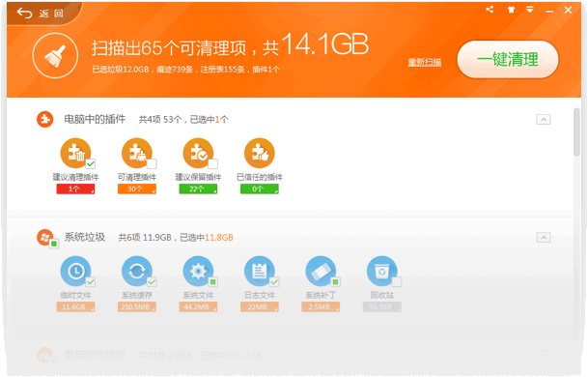The height and width of the screenshot is (377, 588).
Task: Go back with the 返回 button
Action: click(41, 14)
